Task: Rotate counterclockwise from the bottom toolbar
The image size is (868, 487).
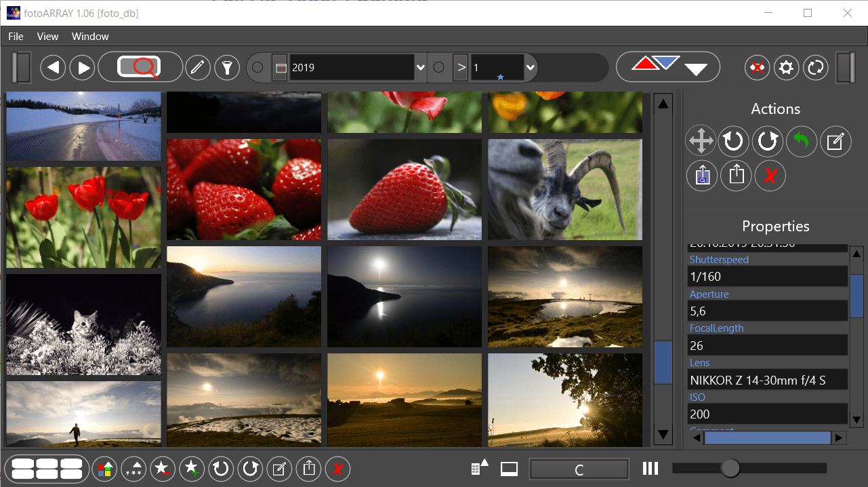Action: [222, 469]
